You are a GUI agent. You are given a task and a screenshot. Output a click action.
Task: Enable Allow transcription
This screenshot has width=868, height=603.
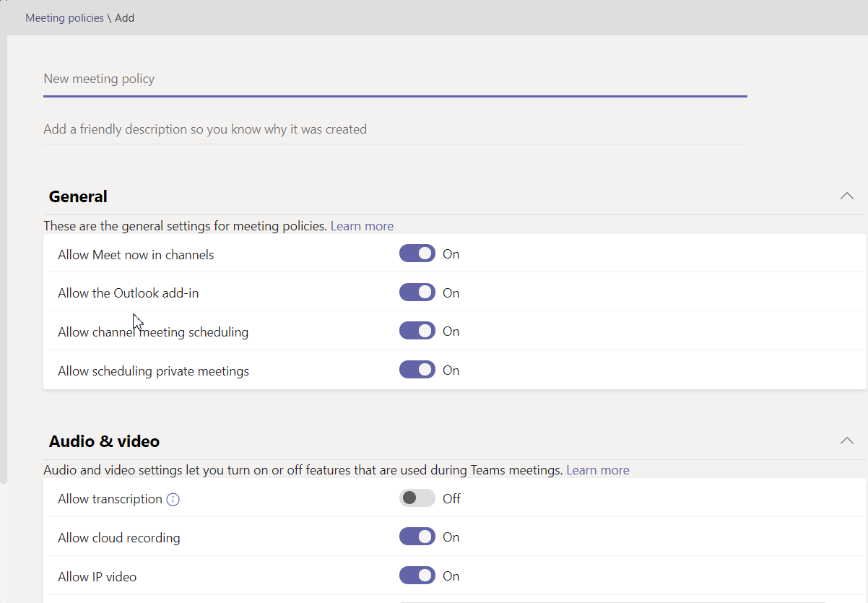pos(417,498)
